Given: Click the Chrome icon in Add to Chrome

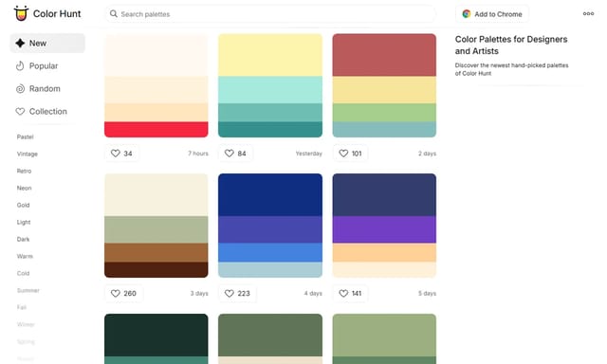Looking at the screenshot, I should click(467, 14).
